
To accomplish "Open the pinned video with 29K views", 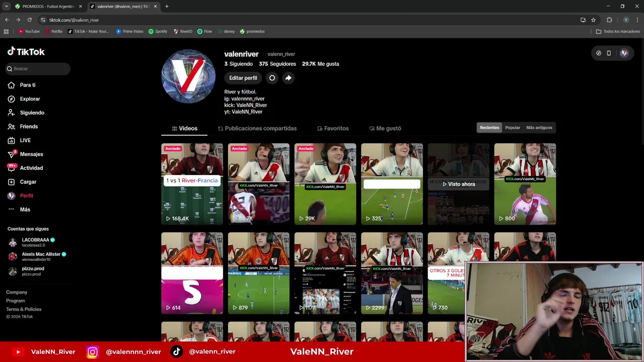I will tap(325, 184).
